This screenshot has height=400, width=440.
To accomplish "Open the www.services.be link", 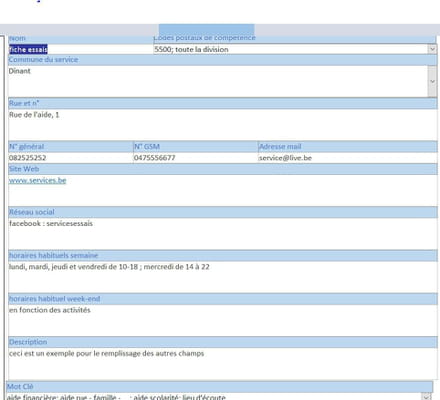I will click(x=38, y=181).
